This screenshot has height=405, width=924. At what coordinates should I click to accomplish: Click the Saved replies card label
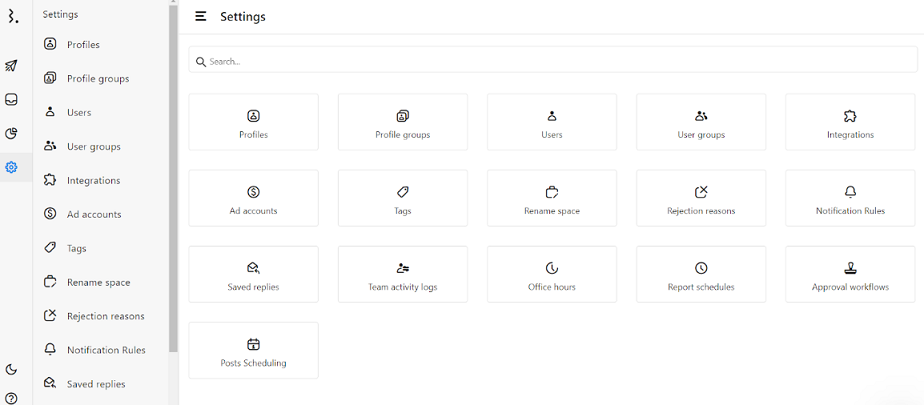pyautogui.click(x=253, y=287)
